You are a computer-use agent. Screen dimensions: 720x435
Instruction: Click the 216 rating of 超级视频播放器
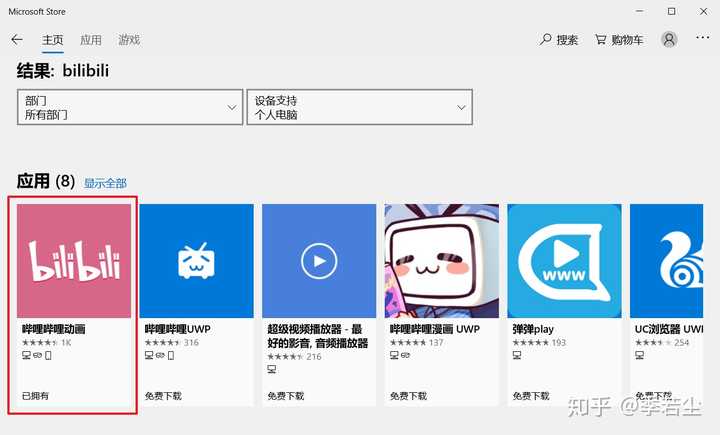294,356
